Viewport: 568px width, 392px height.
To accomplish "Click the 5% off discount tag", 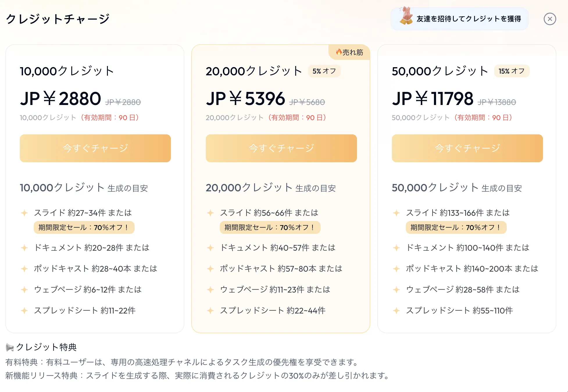I will pos(324,71).
